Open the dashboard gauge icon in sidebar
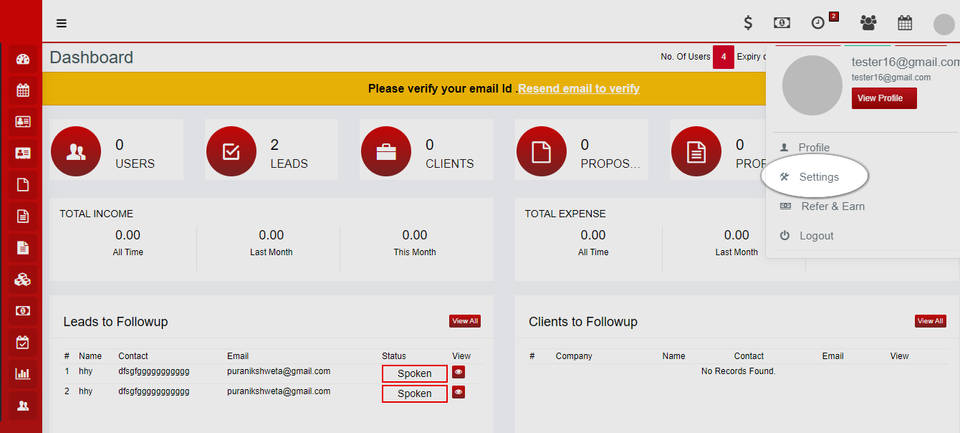This screenshot has width=960, height=433. pyautogui.click(x=22, y=59)
